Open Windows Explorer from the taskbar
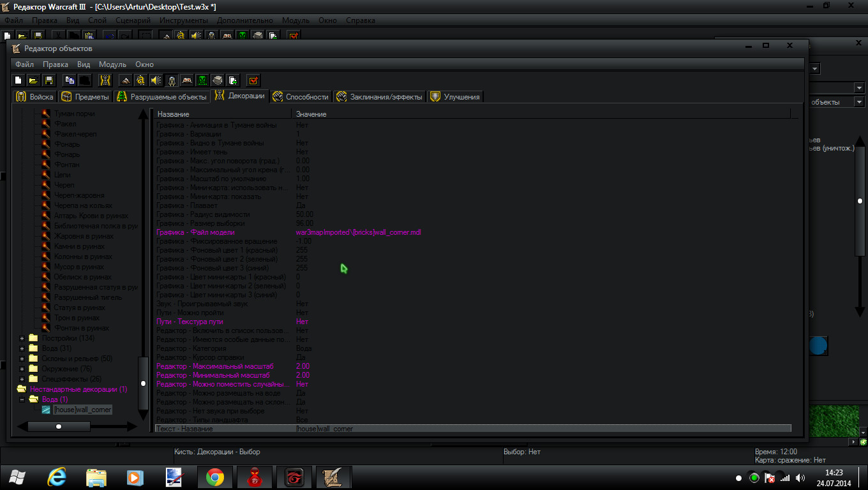This screenshot has height=490, width=868. [x=96, y=477]
